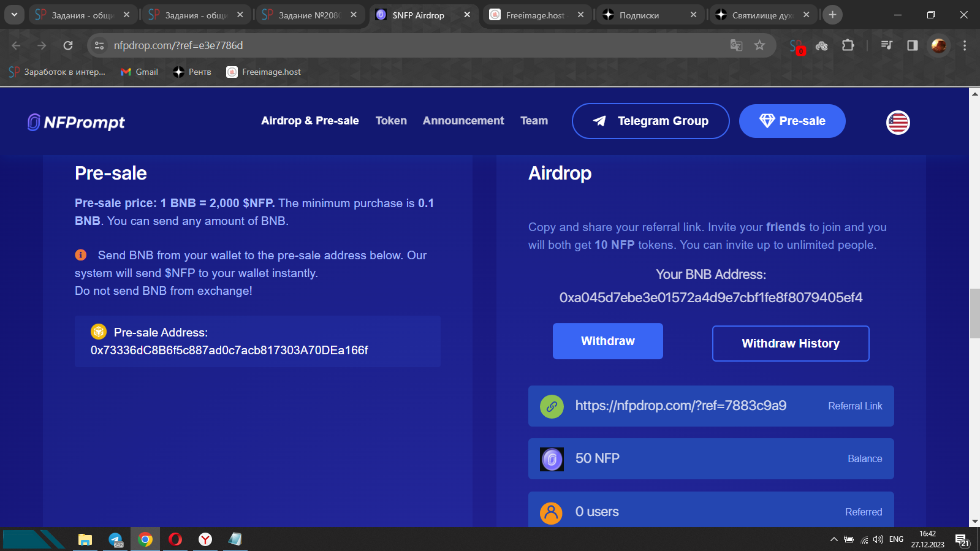Open the US flag language selector
Screen dimensions: 980x551
click(898, 123)
